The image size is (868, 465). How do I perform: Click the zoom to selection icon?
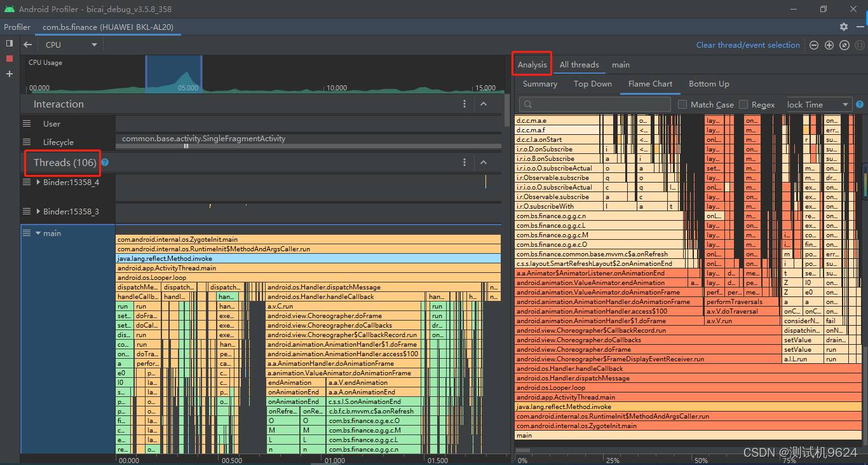(x=859, y=45)
